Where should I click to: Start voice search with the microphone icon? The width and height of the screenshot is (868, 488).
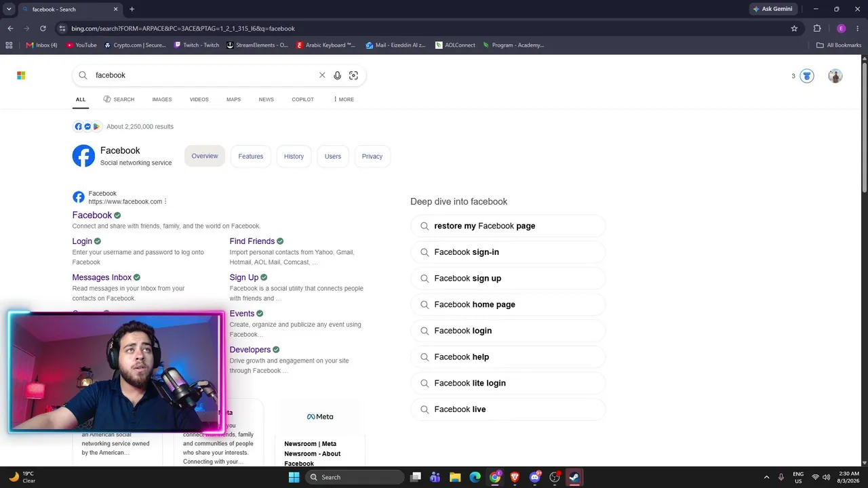point(337,75)
